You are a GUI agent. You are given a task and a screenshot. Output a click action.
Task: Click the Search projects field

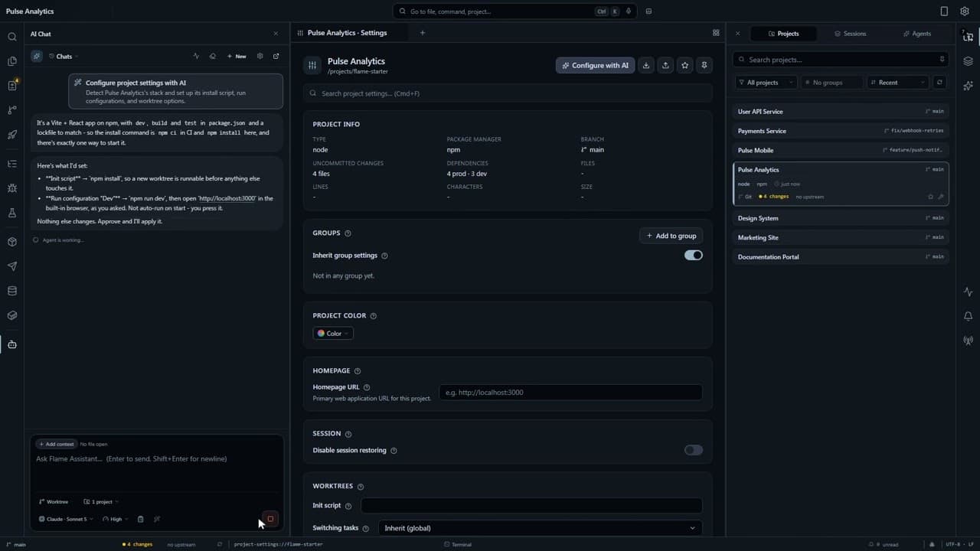point(841,60)
